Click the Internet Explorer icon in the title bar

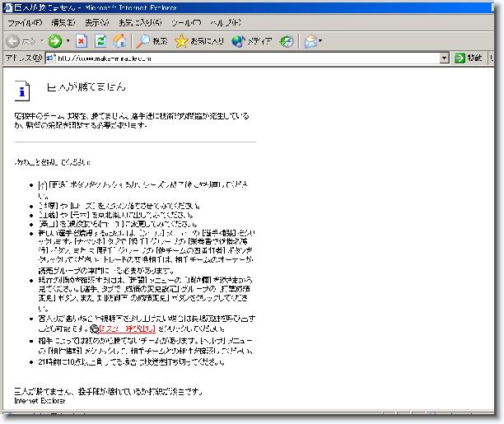(x=7, y=7)
